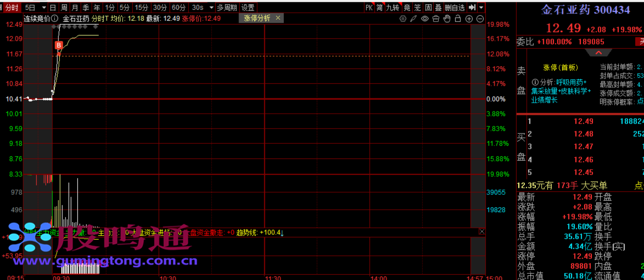The image size is (644, 280).
Task: Close the 涨停分析 tag
Action: (x=278, y=18)
